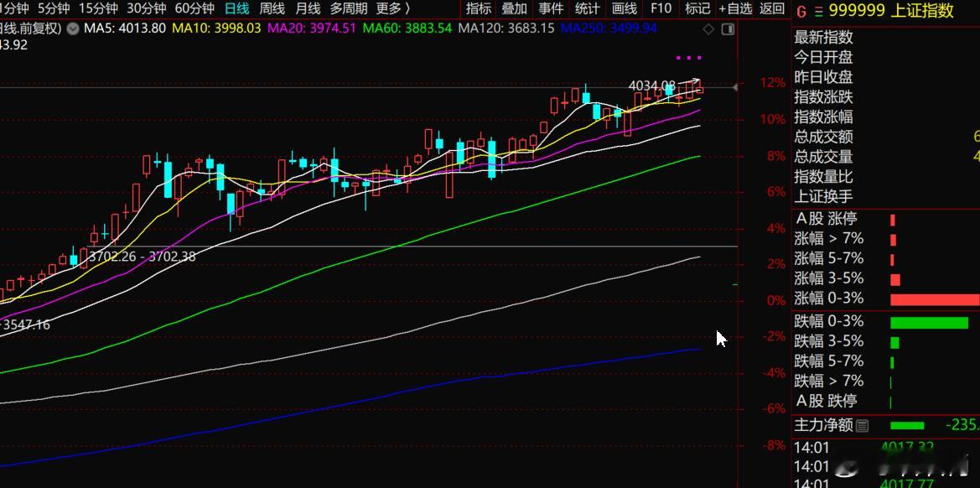This screenshot has width=980, height=488.
Task: Click the 涨幅 > 7% label
Action: click(829, 239)
